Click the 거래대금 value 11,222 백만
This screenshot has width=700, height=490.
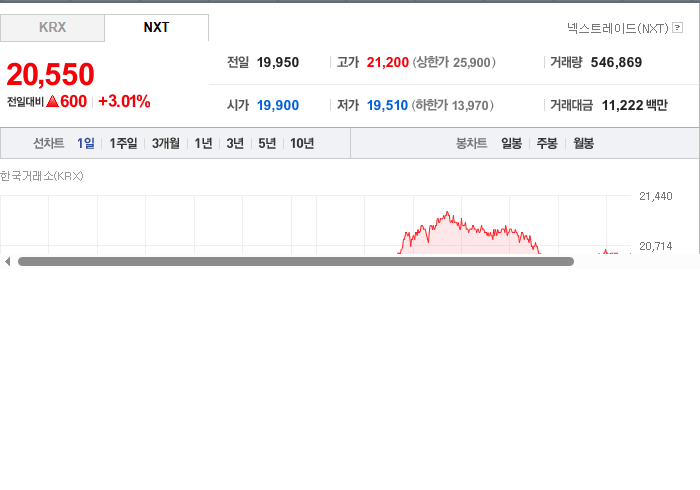tap(634, 105)
